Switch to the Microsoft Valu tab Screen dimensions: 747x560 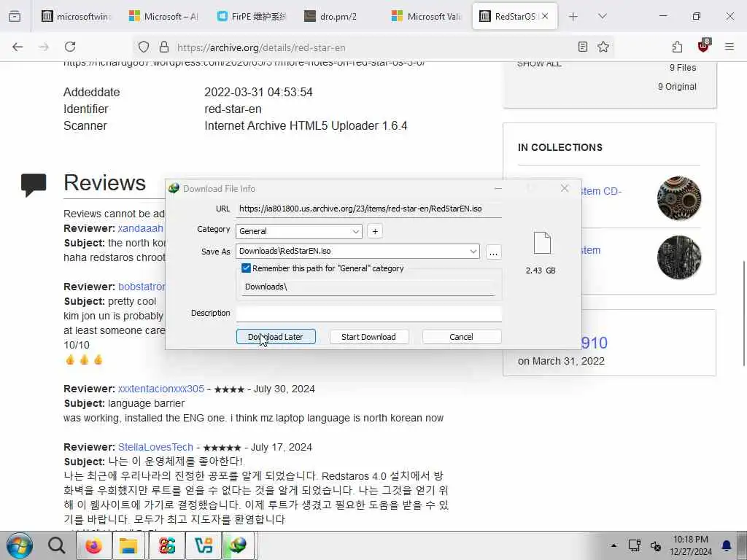click(426, 16)
